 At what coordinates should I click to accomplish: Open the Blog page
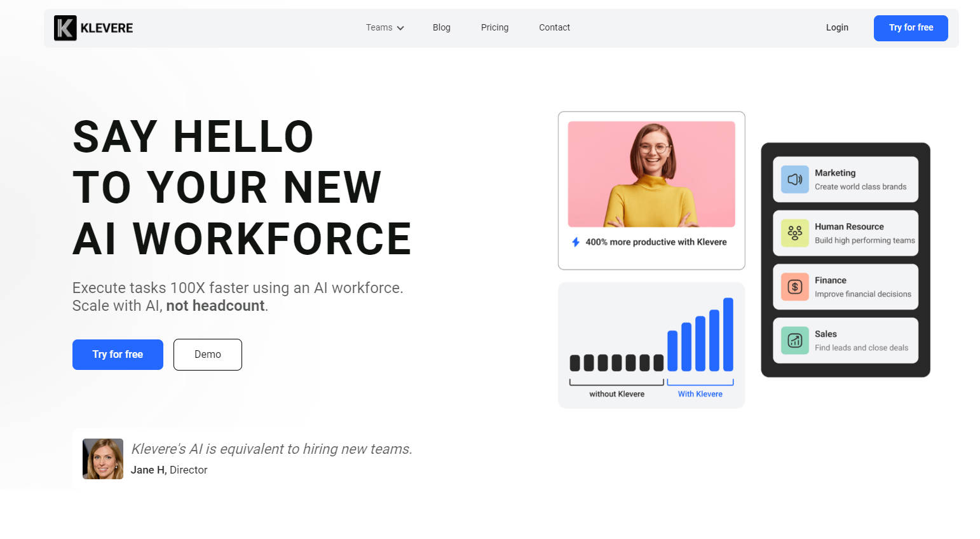pyautogui.click(x=441, y=27)
